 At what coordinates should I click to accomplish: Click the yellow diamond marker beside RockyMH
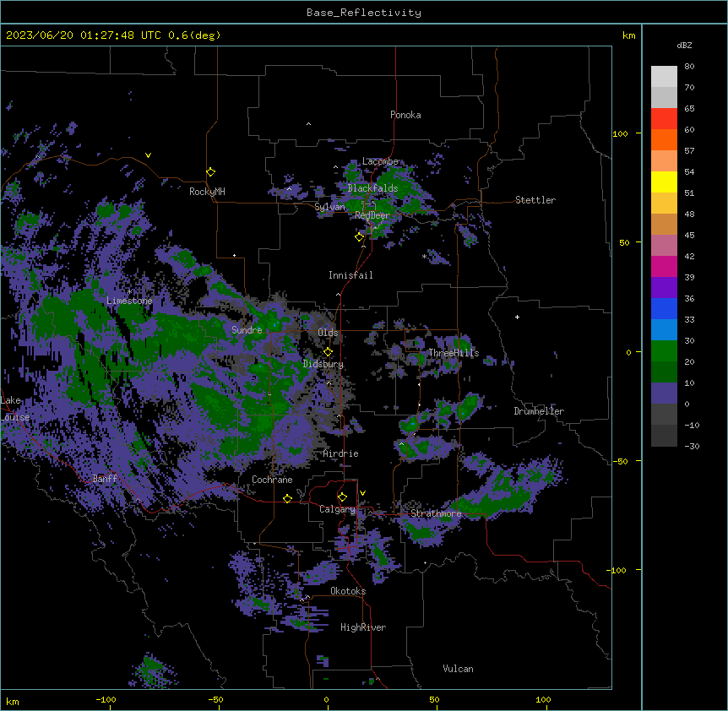(211, 172)
